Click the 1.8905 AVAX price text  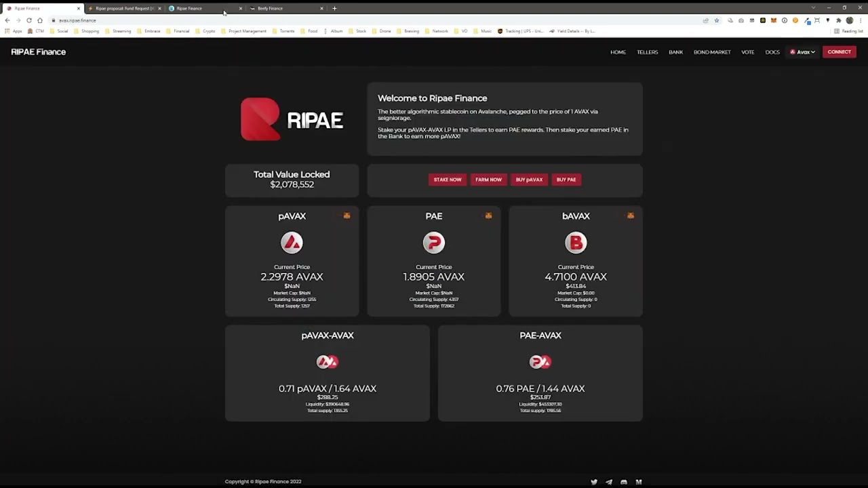434,277
